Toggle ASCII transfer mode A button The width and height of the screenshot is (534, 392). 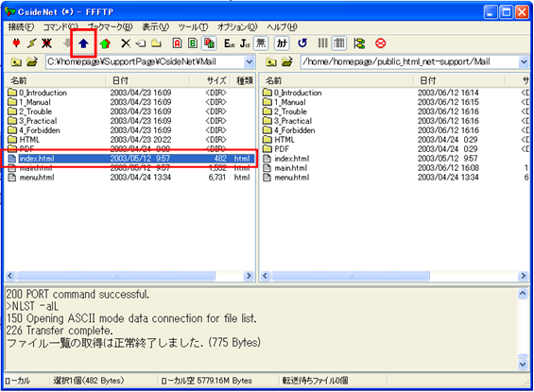click(x=177, y=43)
